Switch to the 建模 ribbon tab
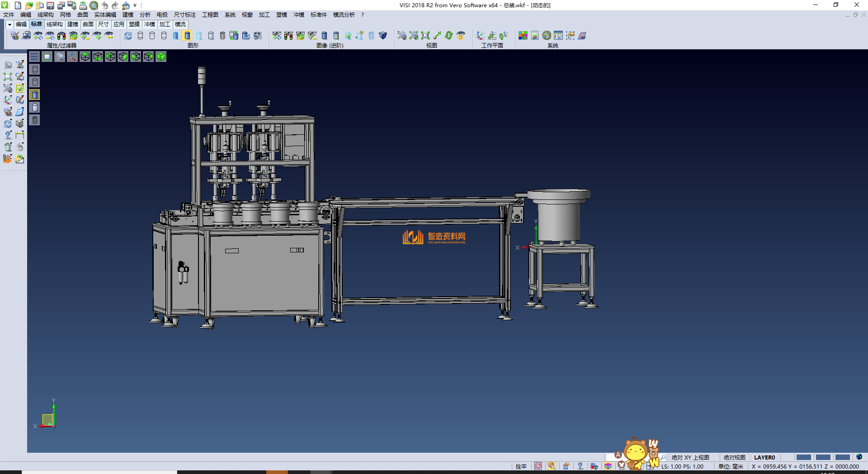 pos(73,24)
